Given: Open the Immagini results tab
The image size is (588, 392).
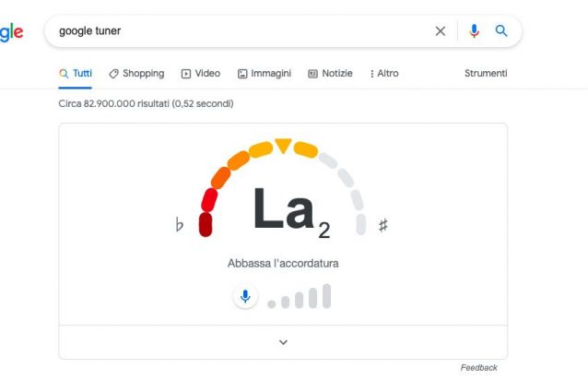Looking at the screenshot, I should pyautogui.click(x=265, y=74).
